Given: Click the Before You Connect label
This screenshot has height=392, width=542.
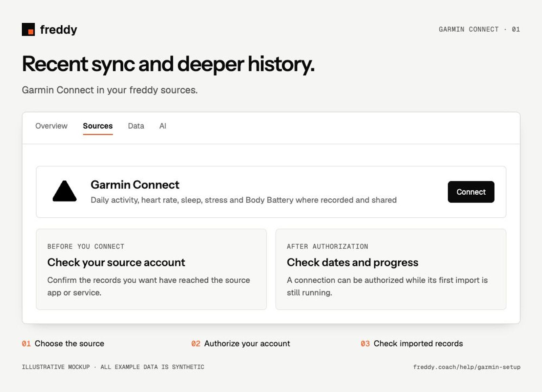Looking at the screenshot, I should point(86,246).
